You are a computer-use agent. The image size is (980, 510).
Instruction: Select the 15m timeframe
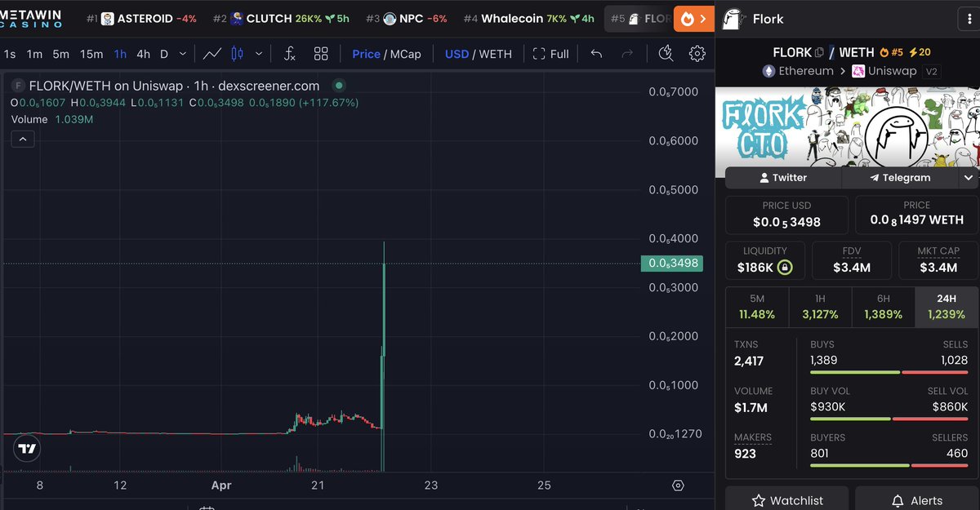[x=91, y=54]
